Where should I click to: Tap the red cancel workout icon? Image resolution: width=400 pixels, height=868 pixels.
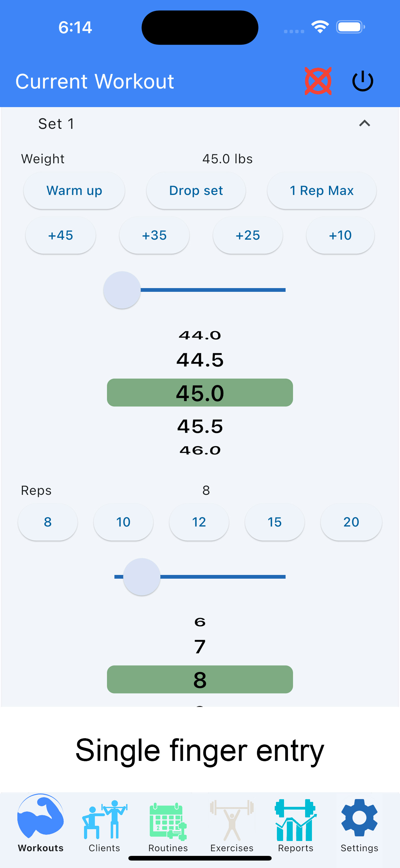point(318,81)
